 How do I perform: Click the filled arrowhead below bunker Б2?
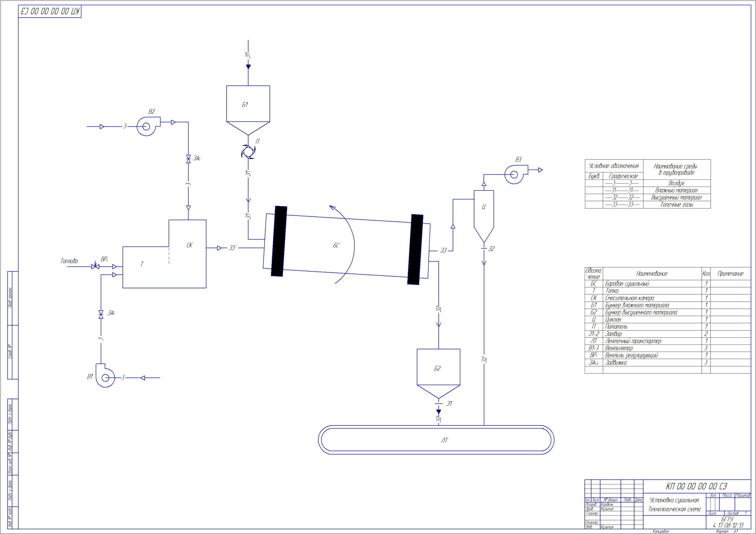tap(438, 411)
